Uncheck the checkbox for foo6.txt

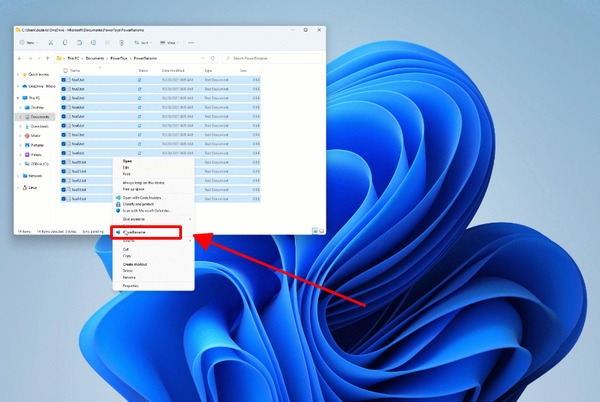[x=64, y=126]
